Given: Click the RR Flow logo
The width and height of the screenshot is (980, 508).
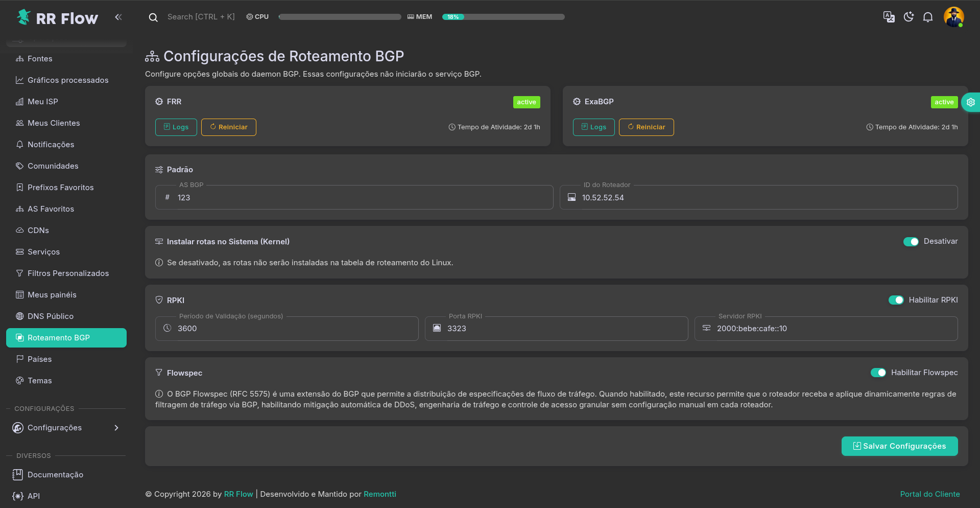Looking at the screenshot, I should (x=57, y=18).
